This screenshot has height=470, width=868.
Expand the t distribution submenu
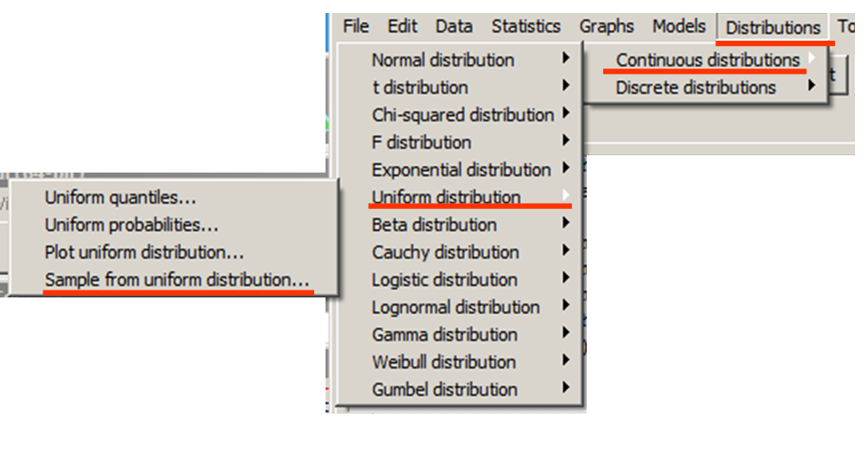420,88
